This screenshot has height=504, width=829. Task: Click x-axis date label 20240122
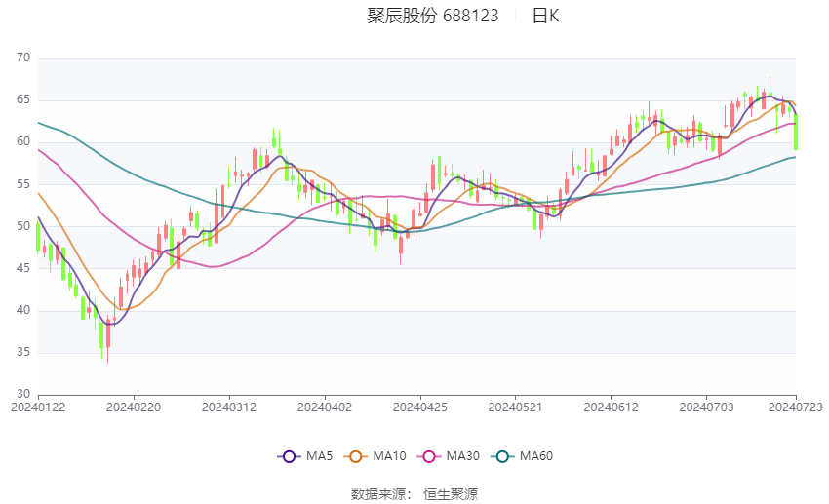(38, 407)
